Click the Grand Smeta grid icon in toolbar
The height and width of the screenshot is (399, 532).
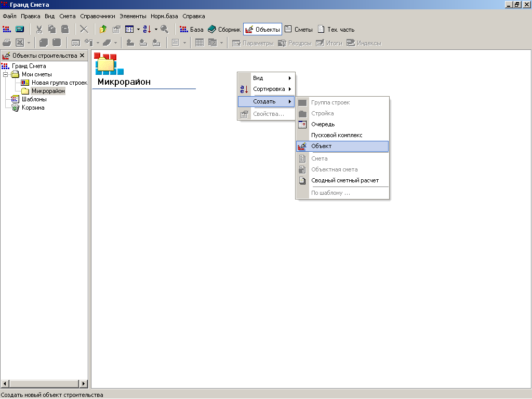[7, 30]
